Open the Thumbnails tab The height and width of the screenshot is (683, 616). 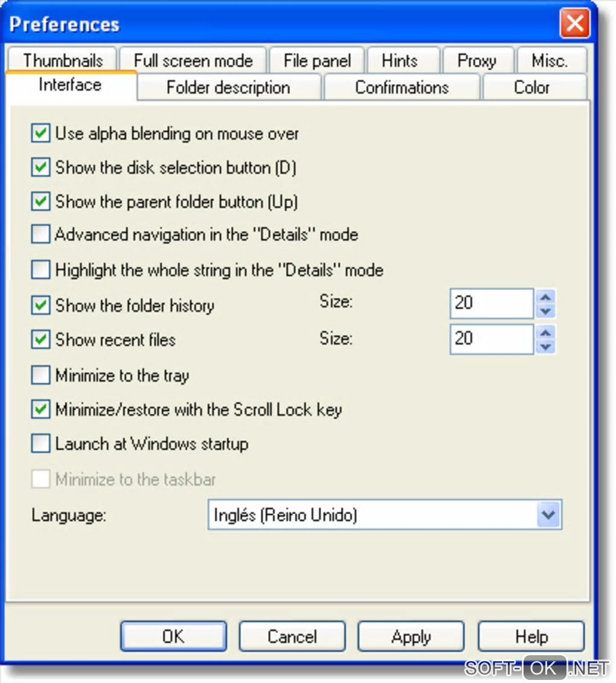click(x=63, y=60)
